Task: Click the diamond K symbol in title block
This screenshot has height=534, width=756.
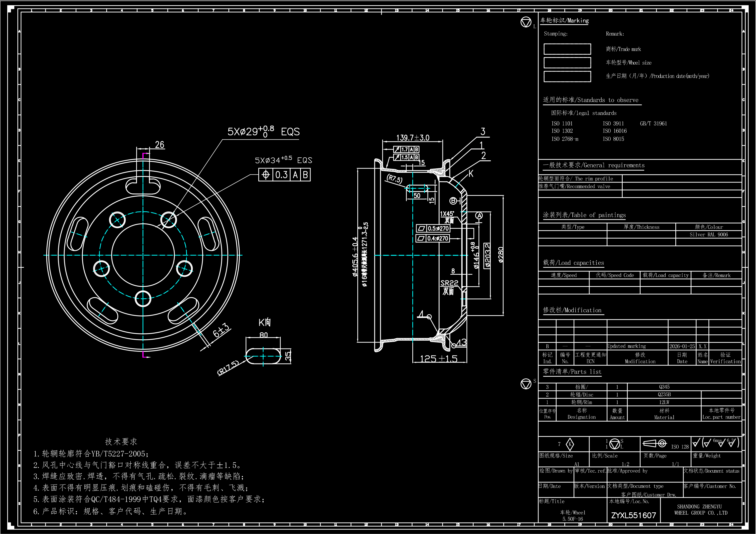Action: tap(570, 445)
